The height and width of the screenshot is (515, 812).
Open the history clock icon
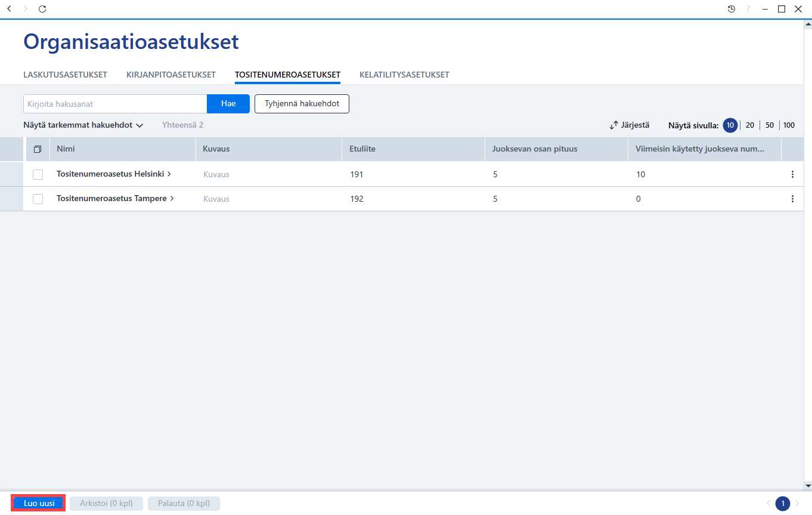click(732, 9)
